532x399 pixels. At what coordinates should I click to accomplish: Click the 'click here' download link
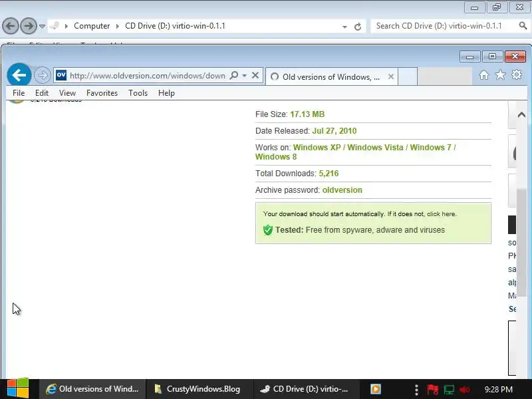[441, 214]
